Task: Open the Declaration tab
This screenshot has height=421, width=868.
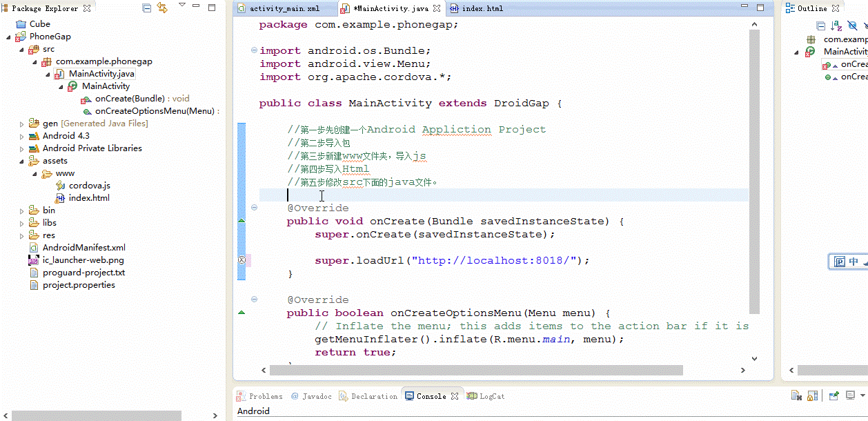Action: click(x=368, y=396)
